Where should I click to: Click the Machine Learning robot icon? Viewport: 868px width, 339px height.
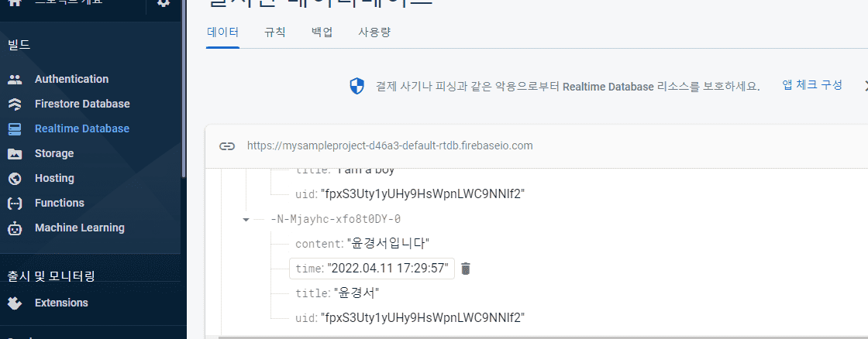click(x=15, y=228)
